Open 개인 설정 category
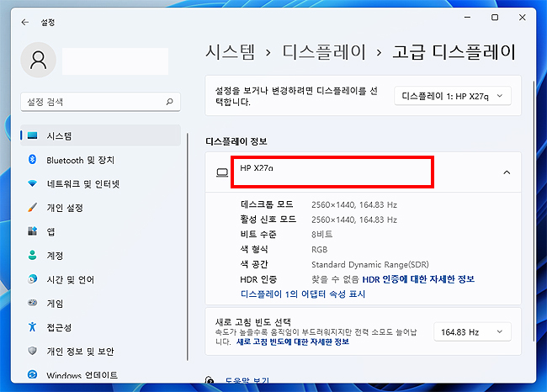547x392 pixels. pyautogui.click(x=100, y=208)
